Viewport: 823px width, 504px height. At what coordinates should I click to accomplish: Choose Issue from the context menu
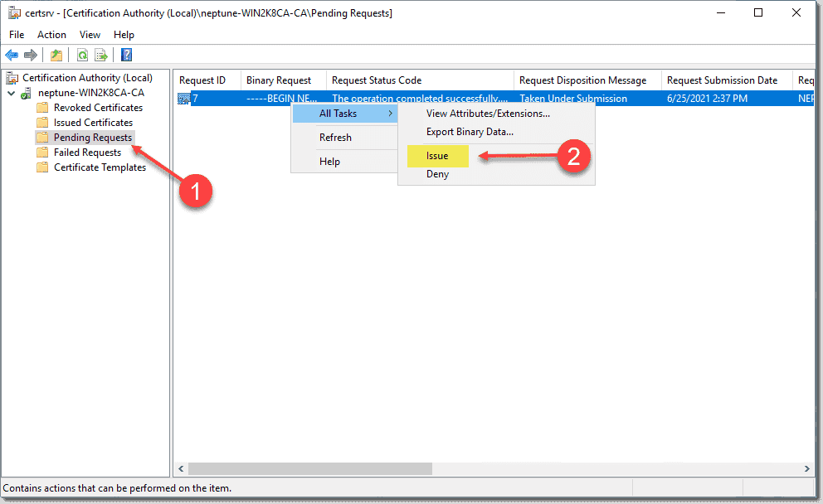coord(437,156)
